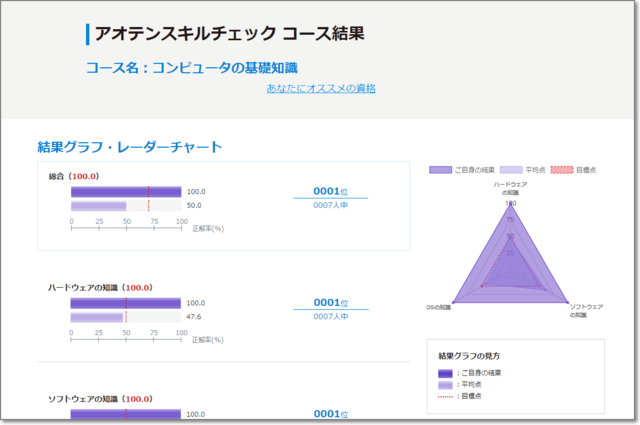Click the 総合 rank 0001位 text

330,191
